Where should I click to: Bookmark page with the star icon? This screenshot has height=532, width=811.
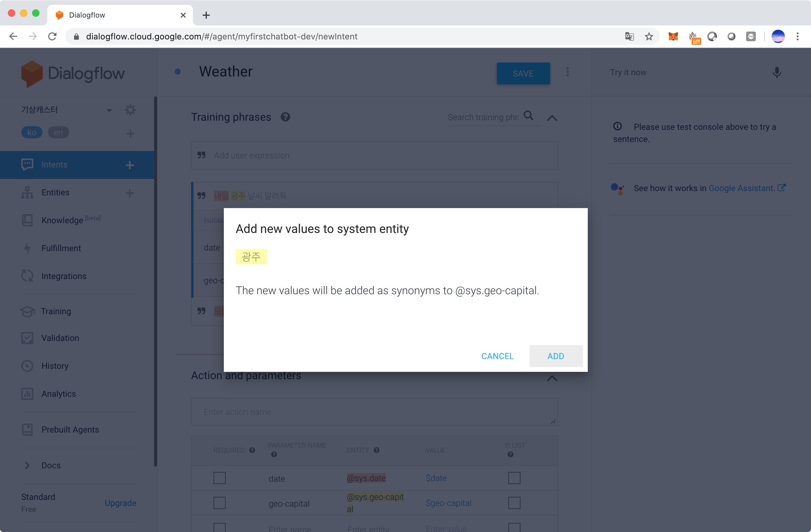click(649, 36)
